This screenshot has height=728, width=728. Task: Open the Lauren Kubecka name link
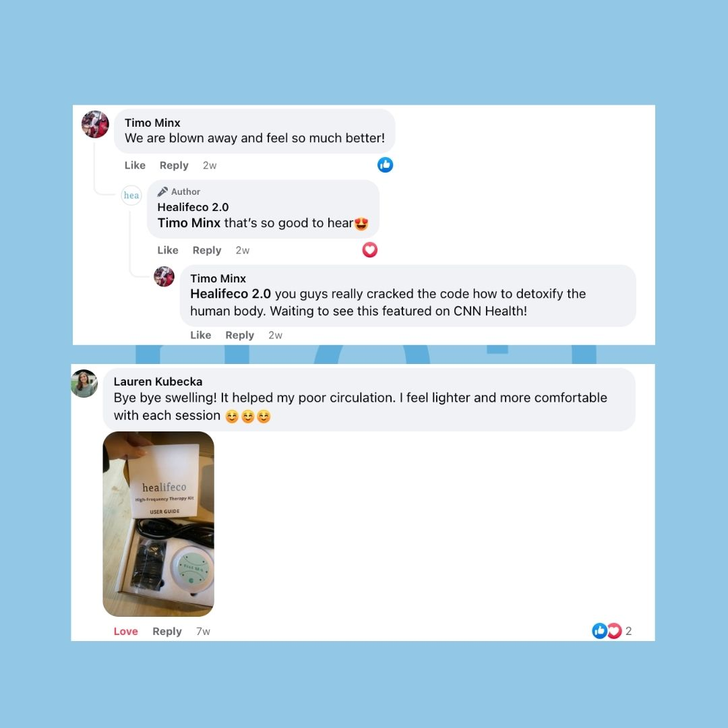158,382
